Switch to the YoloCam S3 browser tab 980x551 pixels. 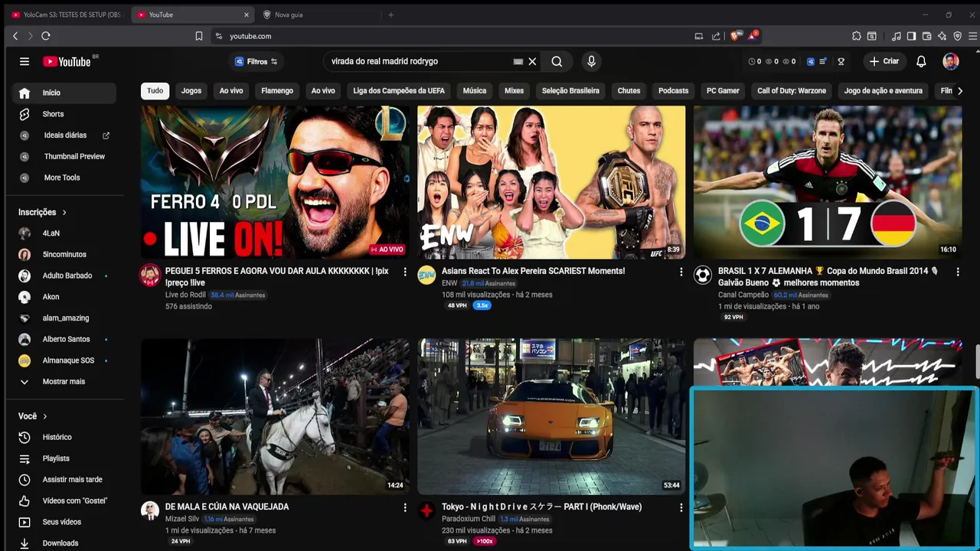[x=67, y=15]
